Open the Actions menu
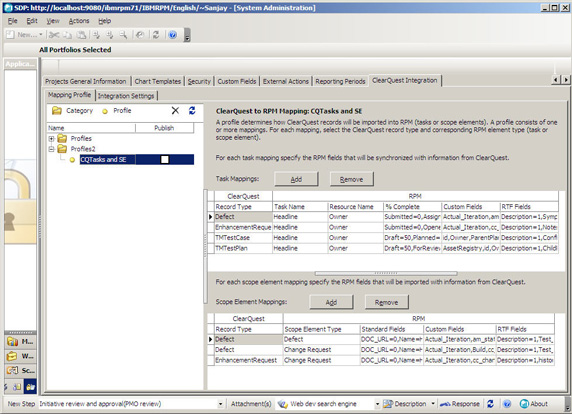 click(x=79, y=21)
